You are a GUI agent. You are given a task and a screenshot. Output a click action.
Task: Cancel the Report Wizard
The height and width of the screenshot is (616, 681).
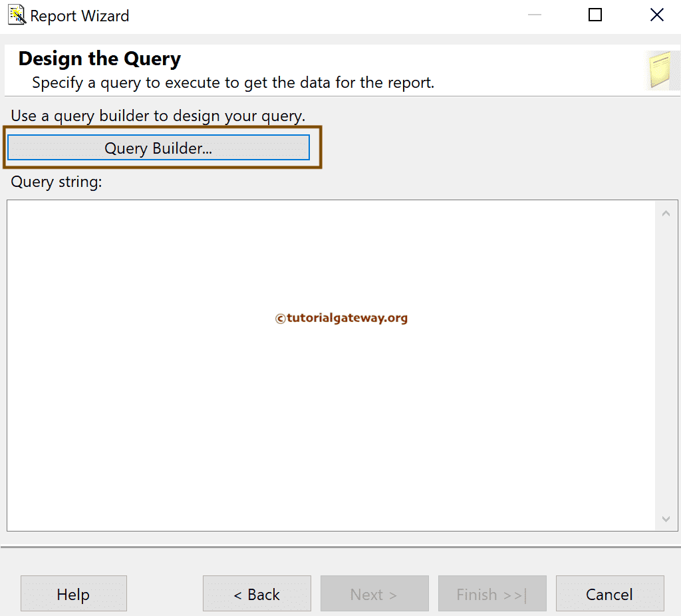610,593
